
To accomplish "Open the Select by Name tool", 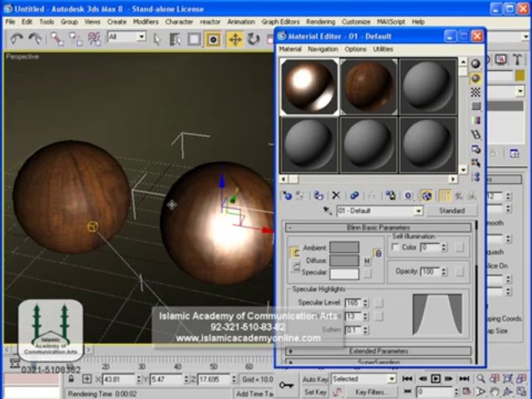I will [175, 39].
